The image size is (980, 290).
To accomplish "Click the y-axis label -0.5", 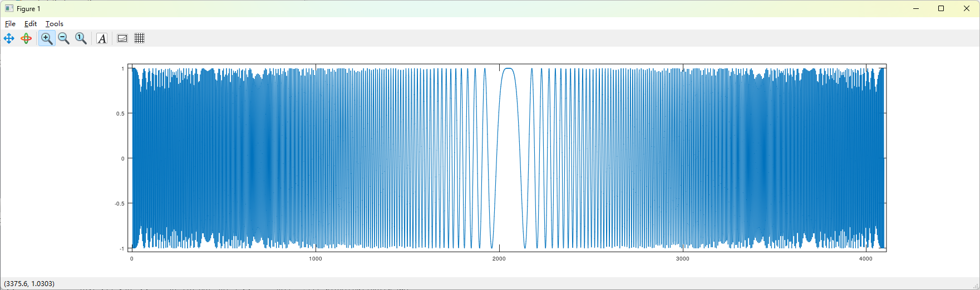I will coord(119,203).
